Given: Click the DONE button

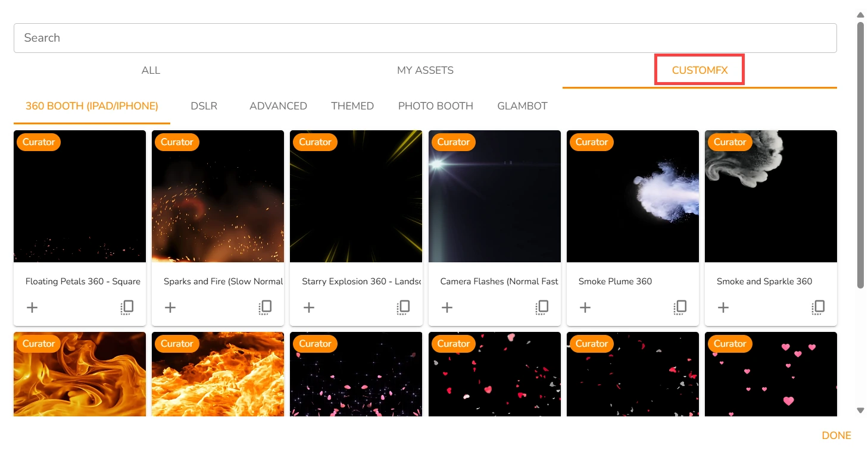Looking at the screenshot, I should 836,435.
